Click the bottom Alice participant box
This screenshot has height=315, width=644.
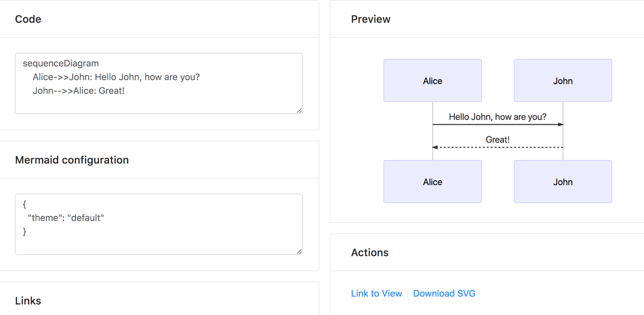(433, 182)
